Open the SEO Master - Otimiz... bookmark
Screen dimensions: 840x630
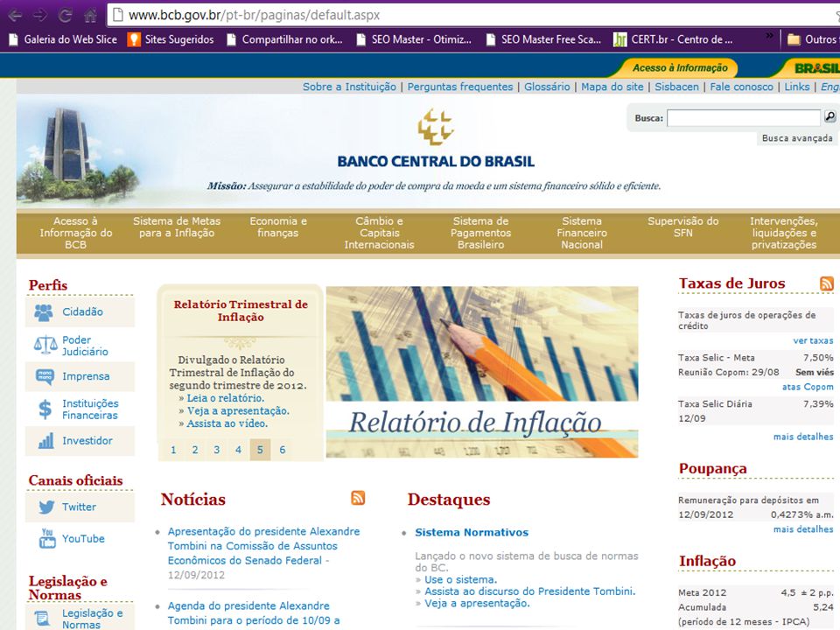click(414, 39)
